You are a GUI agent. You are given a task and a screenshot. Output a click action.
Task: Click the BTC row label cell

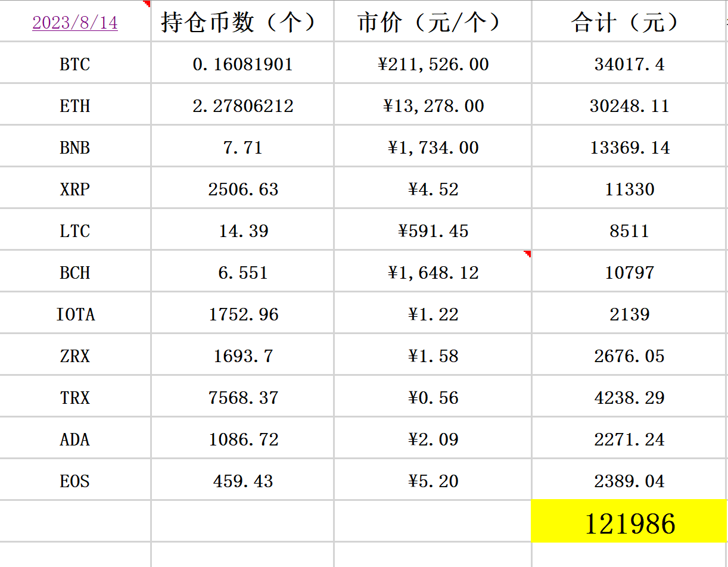point(75,63)
